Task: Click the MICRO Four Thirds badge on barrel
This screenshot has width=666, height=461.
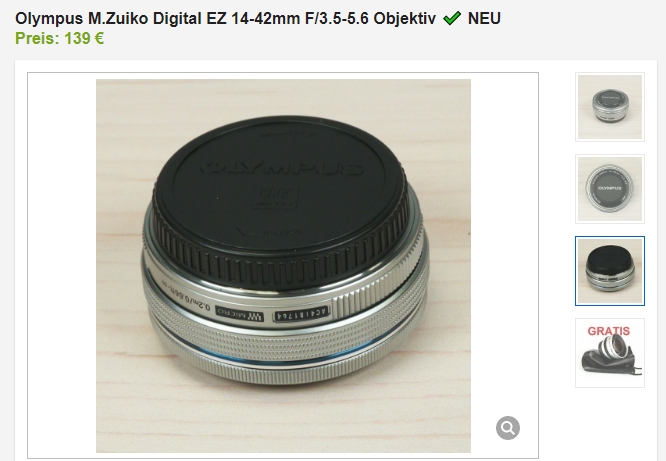Action: tap(240, 314)
